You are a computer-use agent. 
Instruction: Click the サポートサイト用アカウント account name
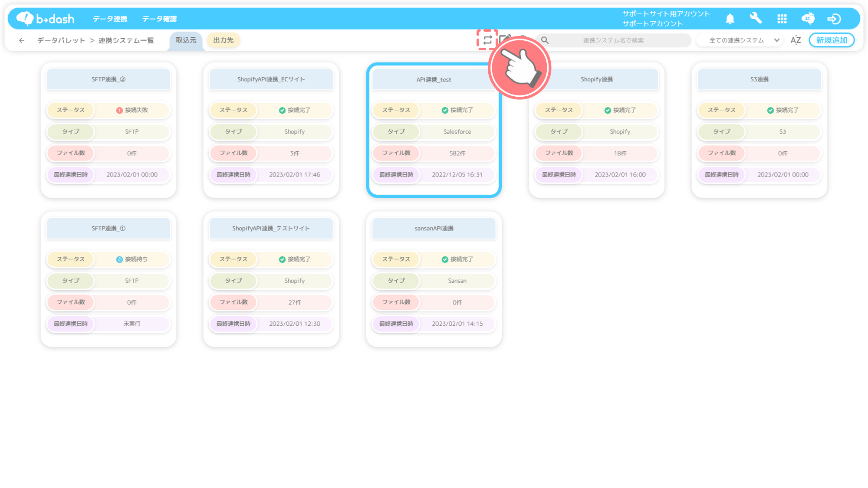coord(666,14)
